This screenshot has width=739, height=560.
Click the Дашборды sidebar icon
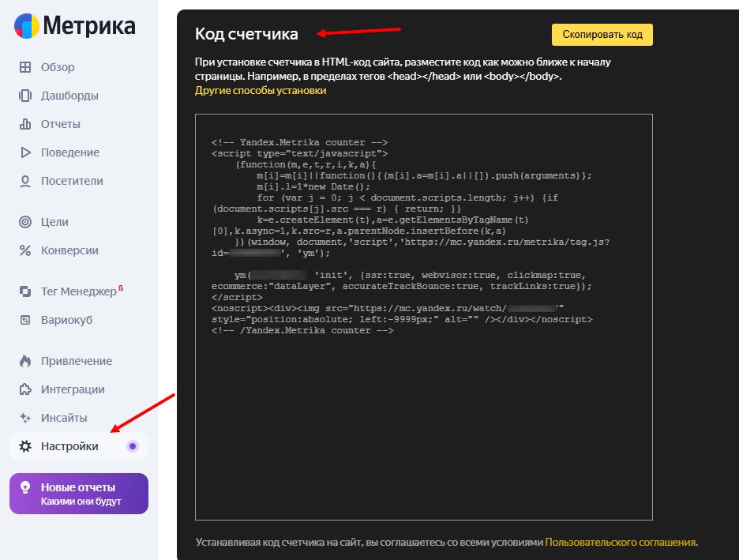point(25,96)
